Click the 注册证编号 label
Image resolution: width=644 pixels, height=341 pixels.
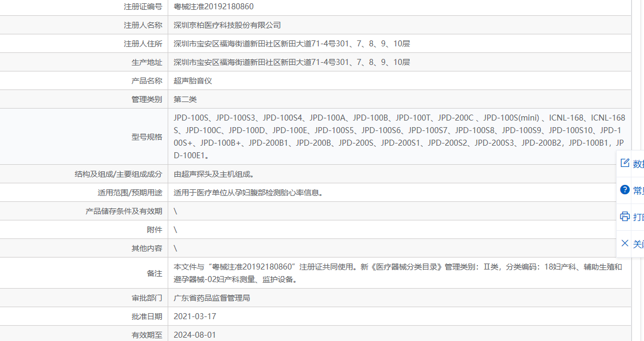pyautogui.click(x=143, y=7)
